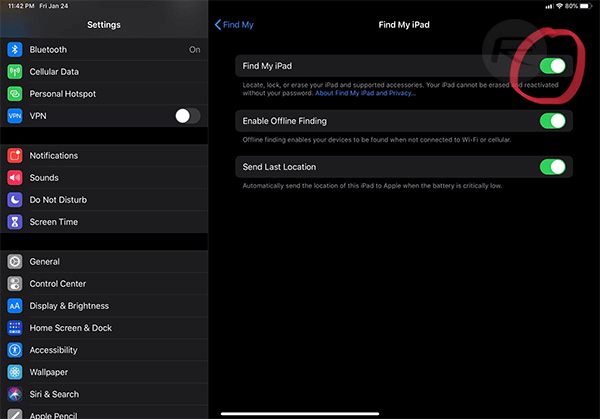The width and height of the screenshot is (600, 419).
Task: Turn off Send Last Location switch
Action: pos(553,167)
